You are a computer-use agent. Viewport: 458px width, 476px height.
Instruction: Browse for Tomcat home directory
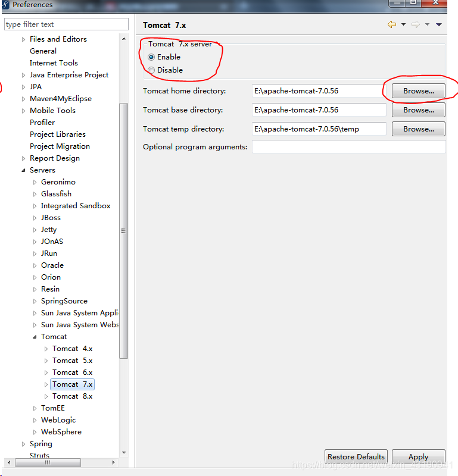(419, 91)
